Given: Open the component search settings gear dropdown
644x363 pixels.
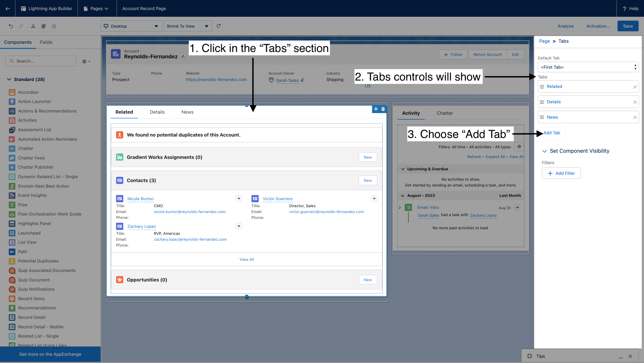Looking at the screenshot, I should click(x=86, y=61).
